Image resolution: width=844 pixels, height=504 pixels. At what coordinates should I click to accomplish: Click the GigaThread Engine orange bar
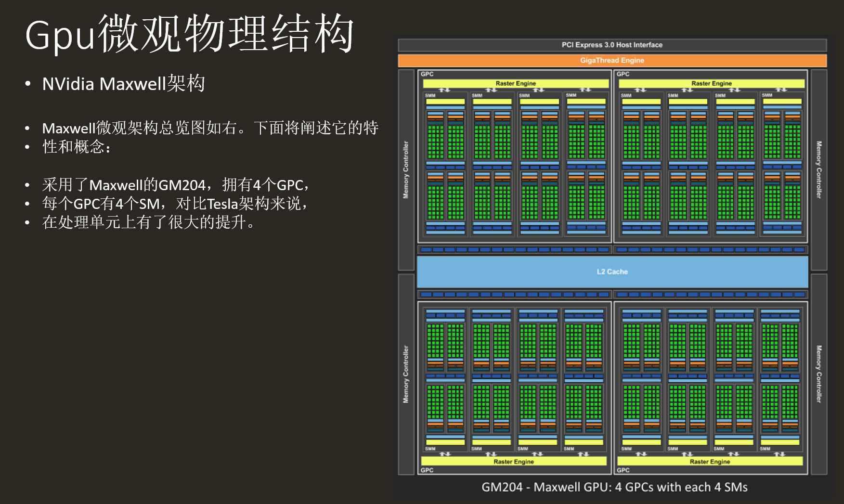coord(611,60)
